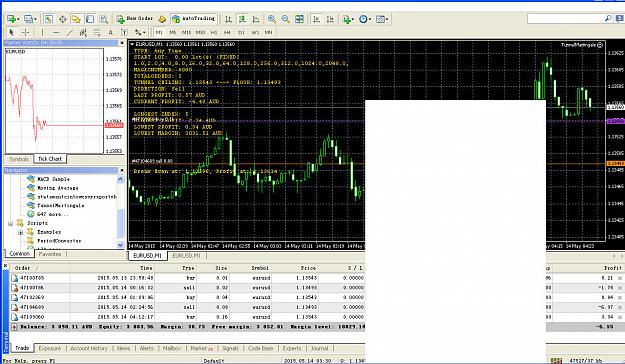Switch to MN timeframe
This screenshot has height=364, width=625.
point(269,32)
